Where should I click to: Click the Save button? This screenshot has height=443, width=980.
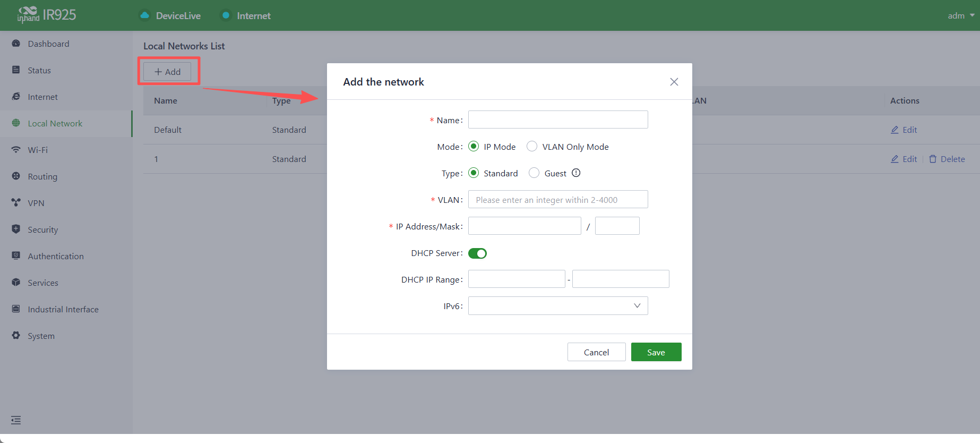click(656, 352)
